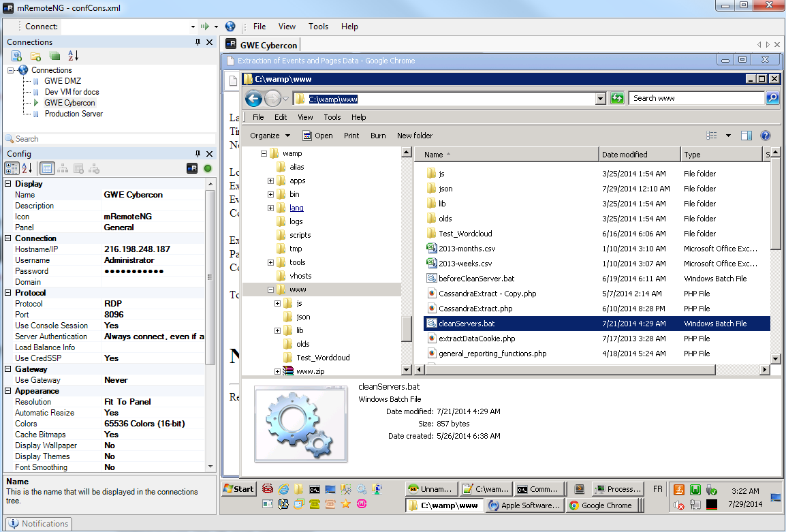Click the New Connection icon in Connections toolbar
This screenshot has height=532, width=786.
click(17, 56)
